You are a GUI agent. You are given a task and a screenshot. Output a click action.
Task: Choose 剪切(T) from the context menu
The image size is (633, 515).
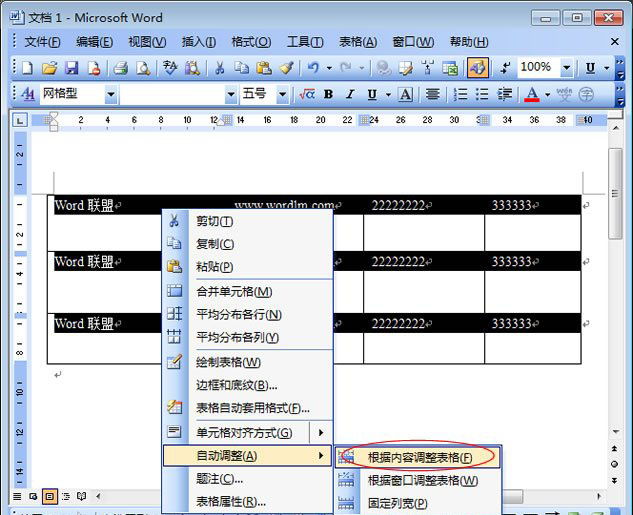point(247,221)
